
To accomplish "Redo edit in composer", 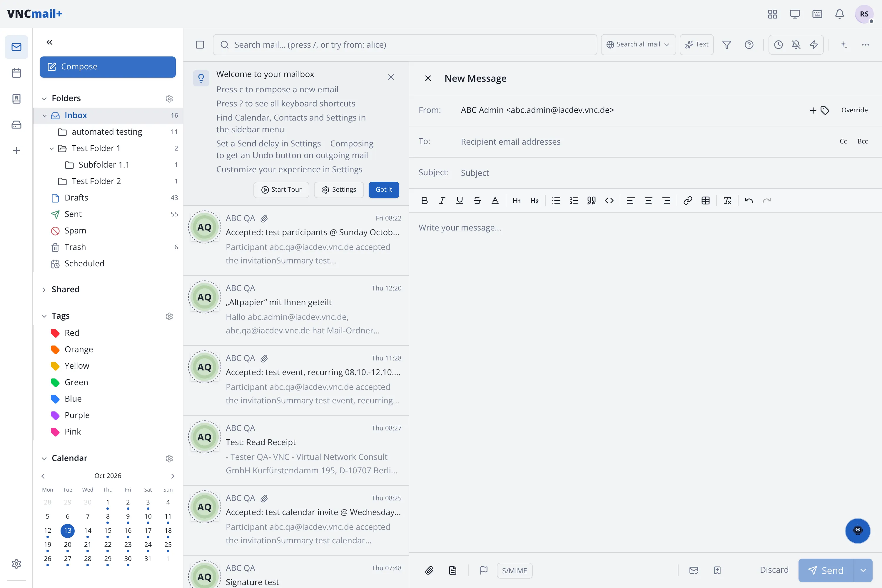I will point(766,201).
